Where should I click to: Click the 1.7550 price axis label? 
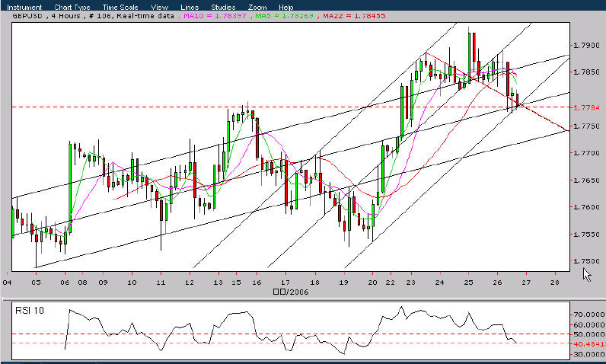[x=586, y=235]
